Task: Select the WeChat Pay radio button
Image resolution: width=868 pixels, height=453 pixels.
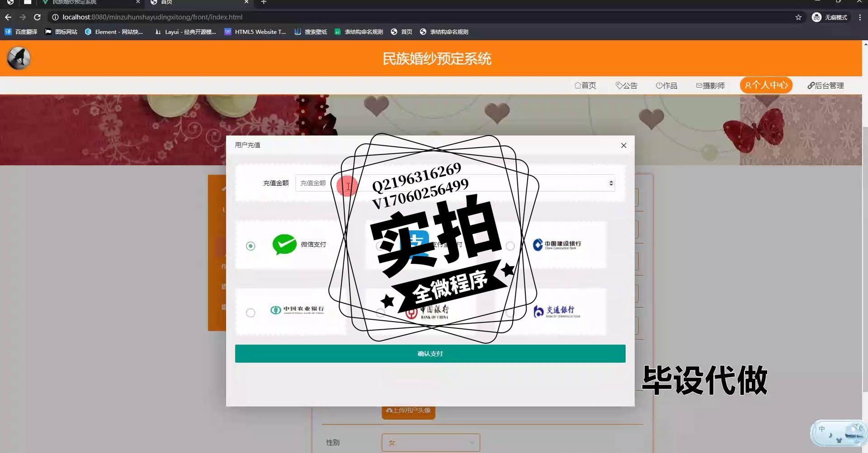Action: [250, 246]
